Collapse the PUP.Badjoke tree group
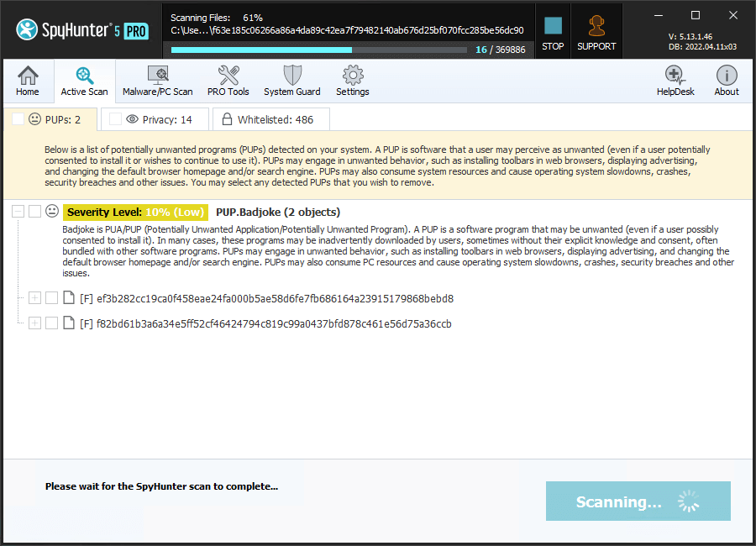 18,212
